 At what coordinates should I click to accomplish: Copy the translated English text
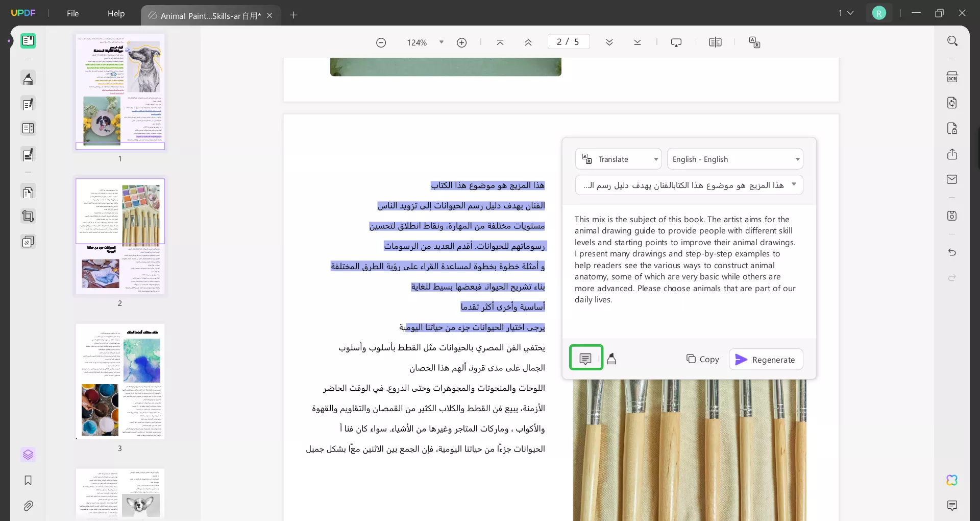click(702, 359)
